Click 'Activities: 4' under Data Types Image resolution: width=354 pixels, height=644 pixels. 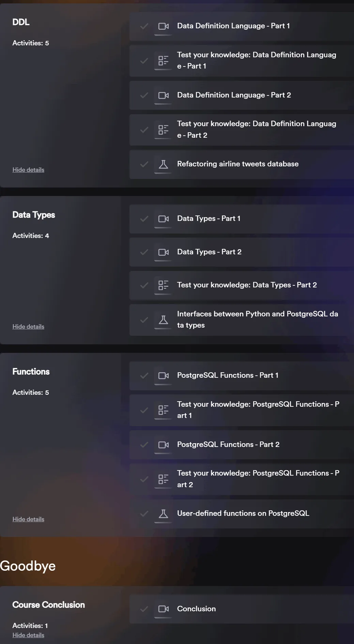[31, 236]
